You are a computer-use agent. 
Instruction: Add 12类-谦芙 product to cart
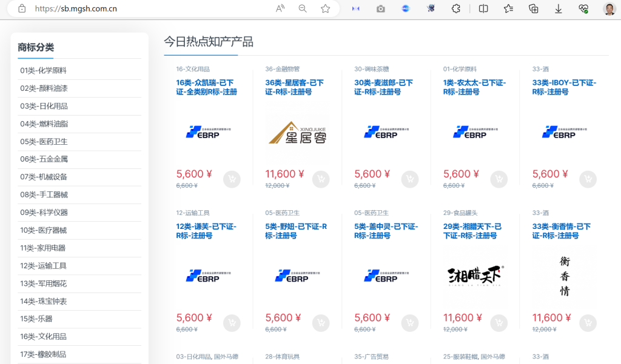pos(232,323)
